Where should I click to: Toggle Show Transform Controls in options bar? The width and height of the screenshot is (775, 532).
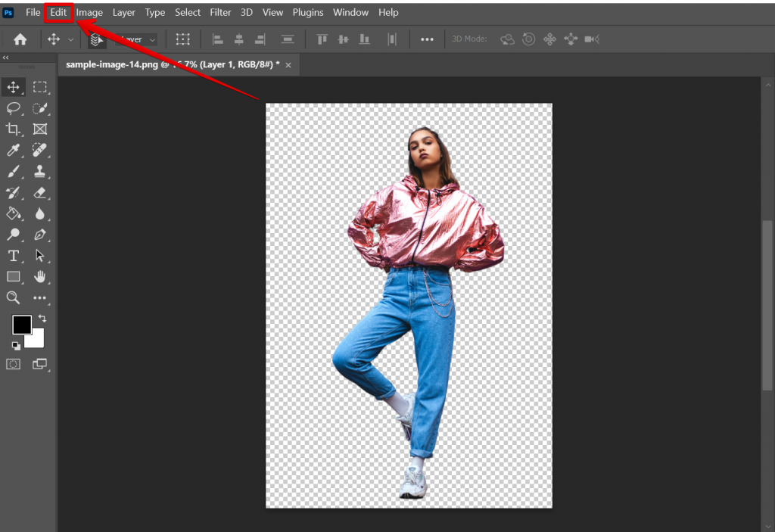coord(183,39)
